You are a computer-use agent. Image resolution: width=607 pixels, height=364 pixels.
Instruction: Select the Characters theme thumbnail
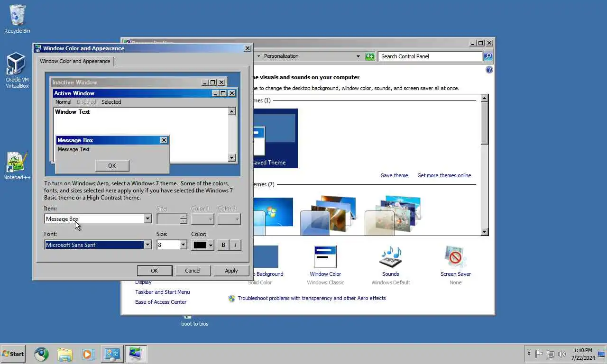click(x=393, y=216)
